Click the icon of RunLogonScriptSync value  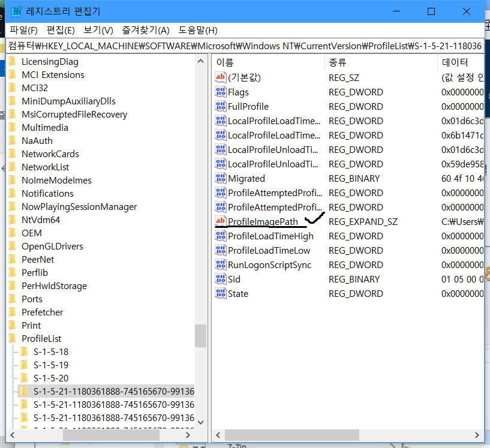[x=220, y=264]
